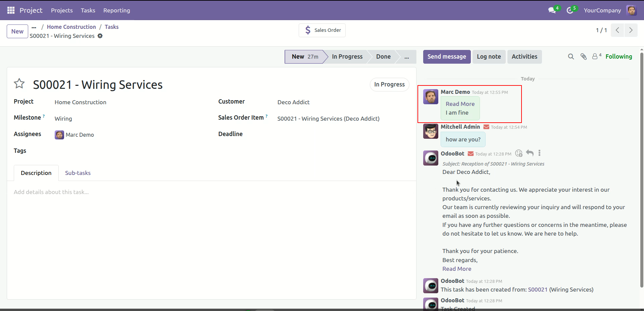644x311 pixels.
Task: Click Project app name in navbar
Action: click(x=31, y=10)
